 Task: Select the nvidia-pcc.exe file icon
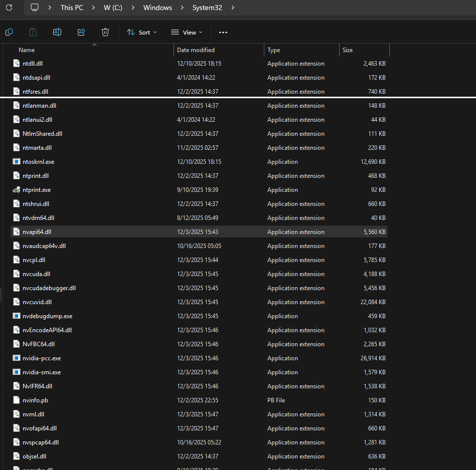[17, 358]
